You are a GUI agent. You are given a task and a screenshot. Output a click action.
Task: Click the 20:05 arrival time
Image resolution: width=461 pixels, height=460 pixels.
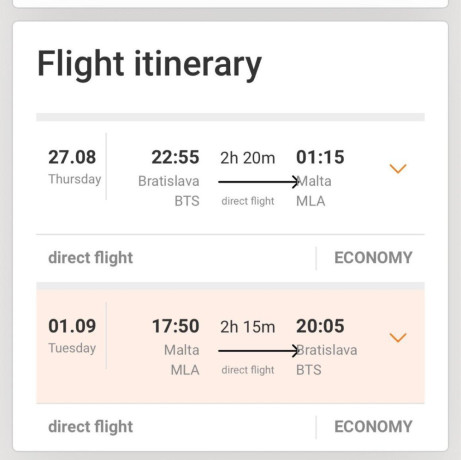320,326
